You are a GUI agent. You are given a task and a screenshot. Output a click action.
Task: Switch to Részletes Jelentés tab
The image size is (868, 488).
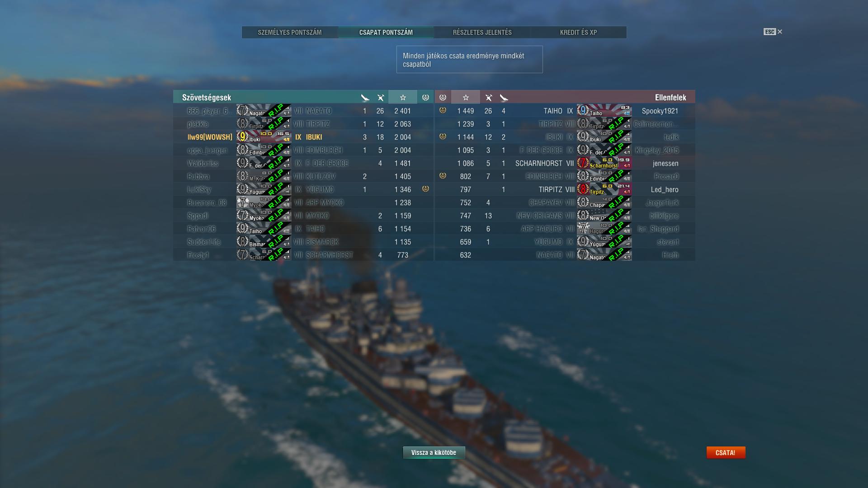(482, 33)
